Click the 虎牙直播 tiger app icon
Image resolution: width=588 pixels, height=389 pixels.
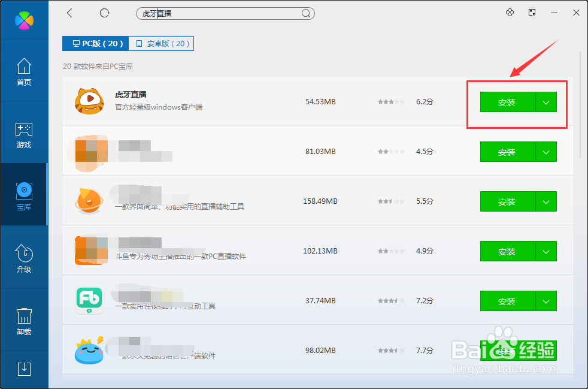[89, 101]
